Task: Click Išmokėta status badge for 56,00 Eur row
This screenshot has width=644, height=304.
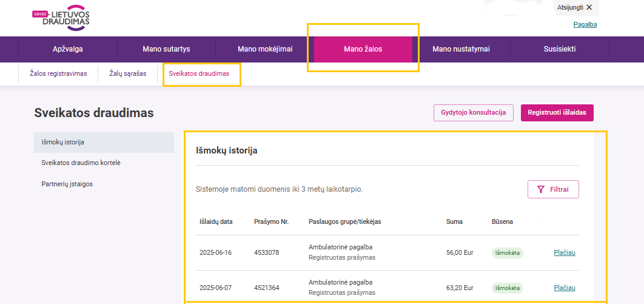Action: (x=508, y=253)
